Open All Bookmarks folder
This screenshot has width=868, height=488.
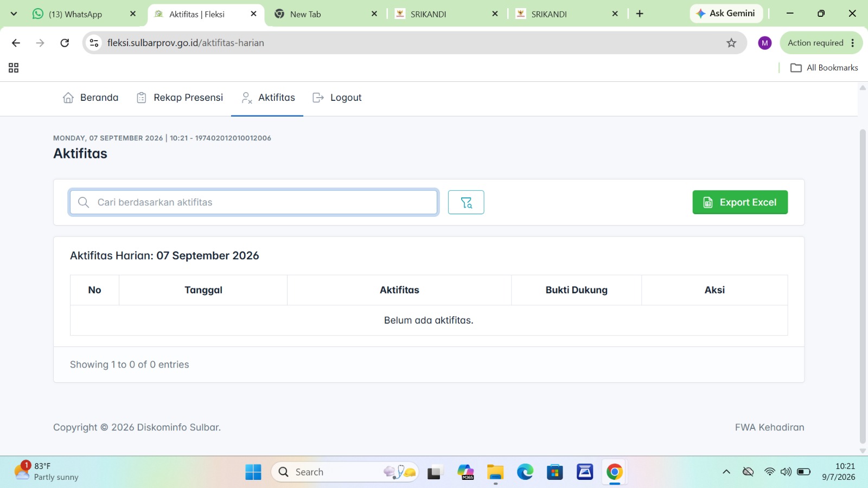coord(825,68)
